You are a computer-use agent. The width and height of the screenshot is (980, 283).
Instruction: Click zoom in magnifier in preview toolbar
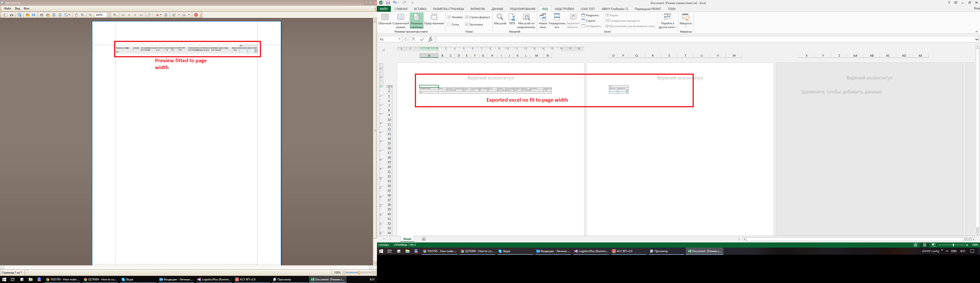(x=115, y=15)
